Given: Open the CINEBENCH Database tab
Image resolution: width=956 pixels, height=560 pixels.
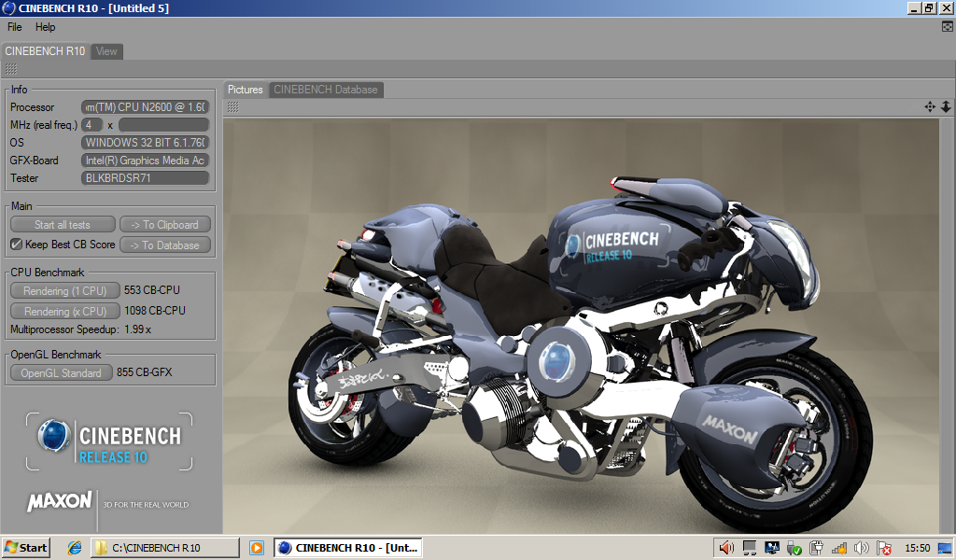Looking at the screenshot, I should [x=326, y=90].
